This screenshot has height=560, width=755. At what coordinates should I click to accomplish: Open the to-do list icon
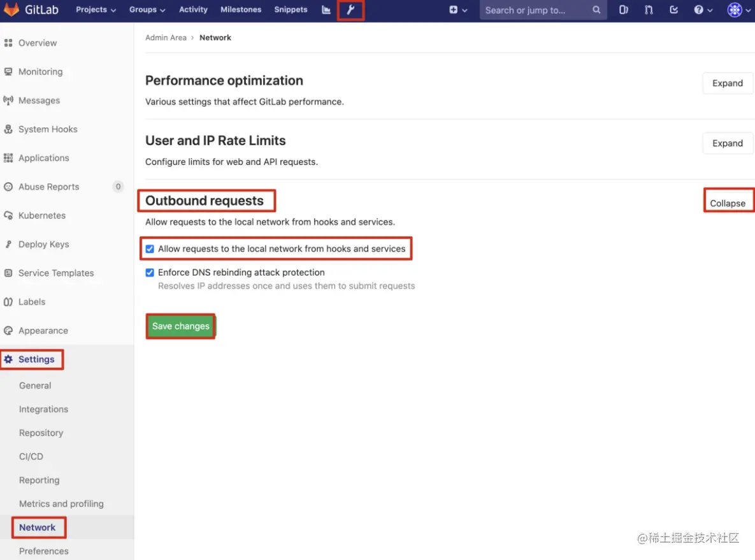[x=673, y=10]
